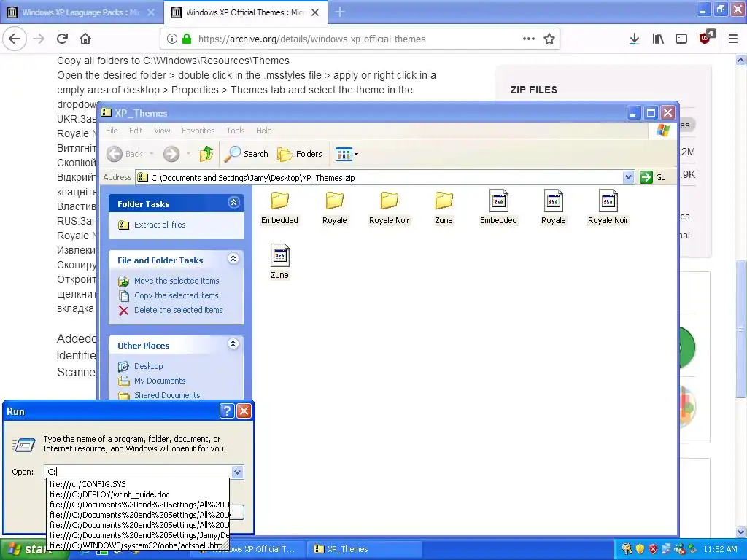
Task: Select the Embedded theme file icon
Action: tap(498, 208)
